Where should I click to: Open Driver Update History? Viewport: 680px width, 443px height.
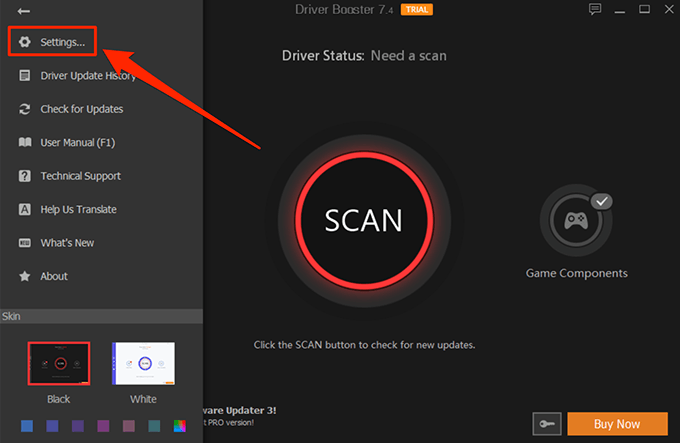pyautogui.click(x=88, y=75)
